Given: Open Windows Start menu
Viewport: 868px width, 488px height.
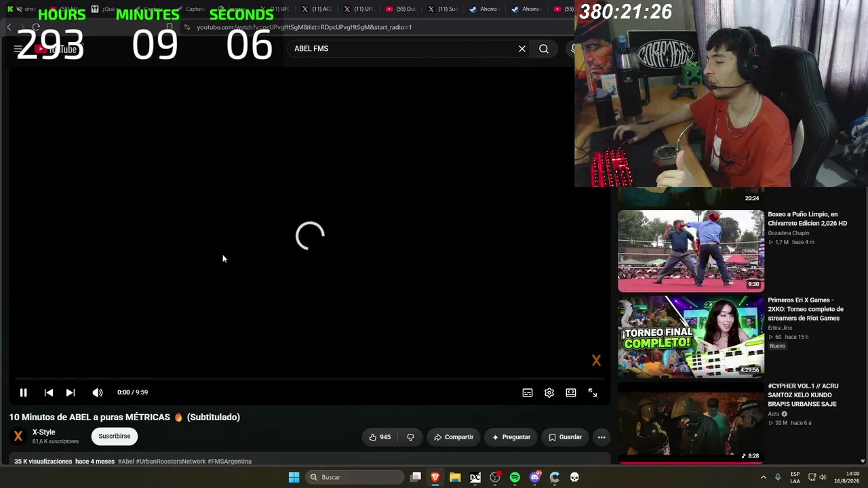Looking at the screenshot, I should pos(294,477).
